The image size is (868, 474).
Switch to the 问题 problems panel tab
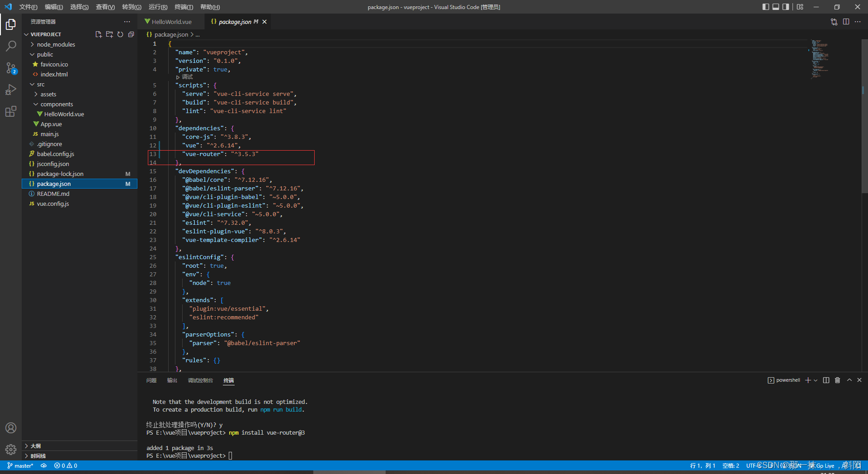151,380
